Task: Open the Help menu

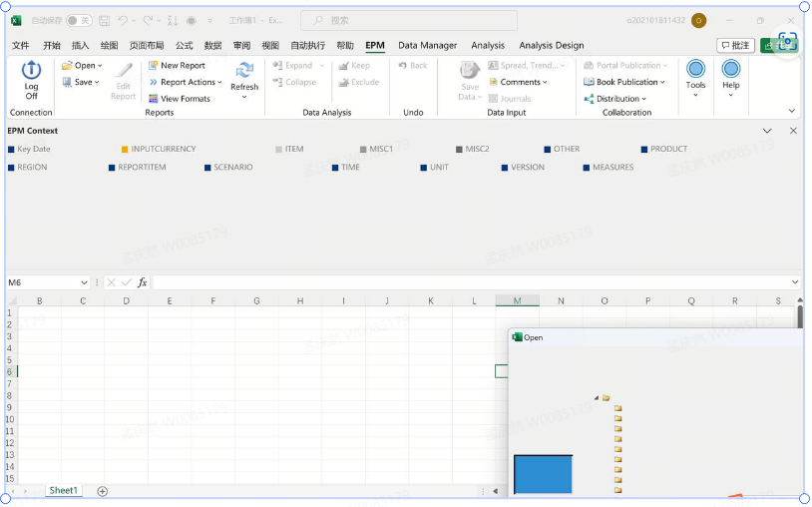Action: coord(730,78)
